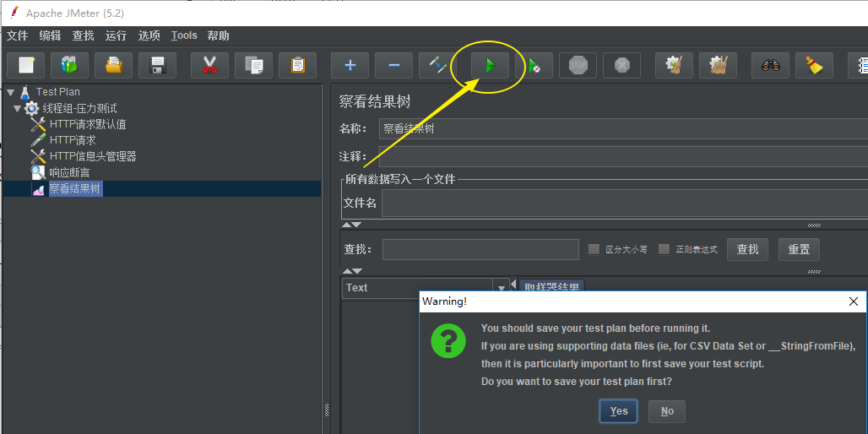Click the Paste clipboard icon
Screen dimensions: 868x434
click(297, 65)
